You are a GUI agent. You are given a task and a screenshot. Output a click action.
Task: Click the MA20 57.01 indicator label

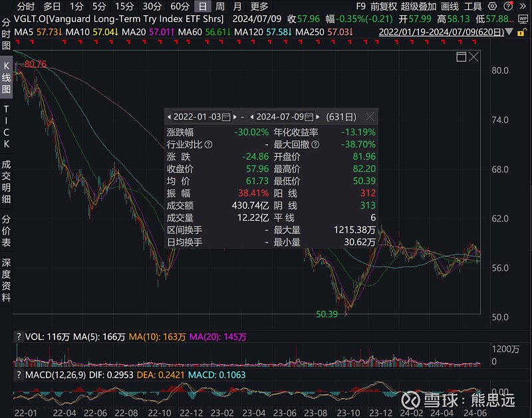click(x=148, y=32)
